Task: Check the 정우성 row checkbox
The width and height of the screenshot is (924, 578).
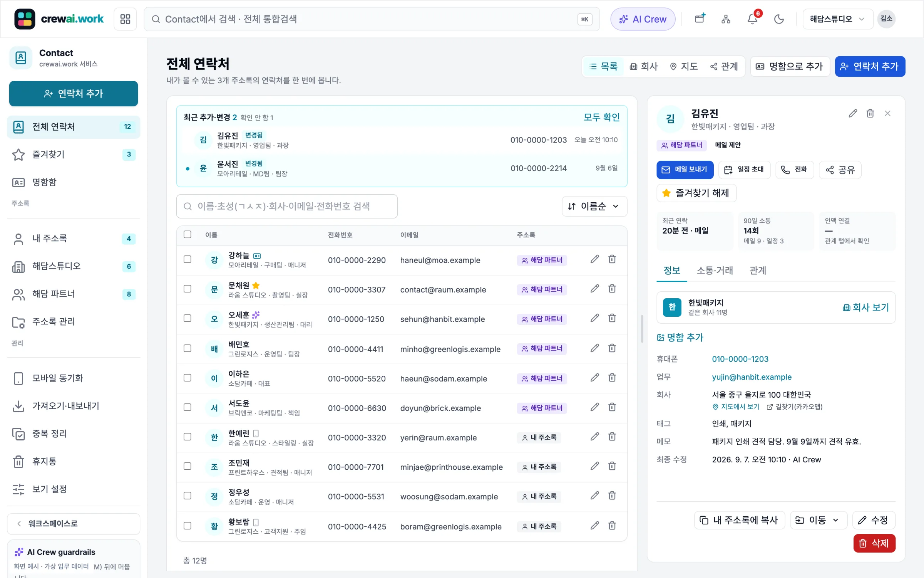Action: tap(187, 496)
